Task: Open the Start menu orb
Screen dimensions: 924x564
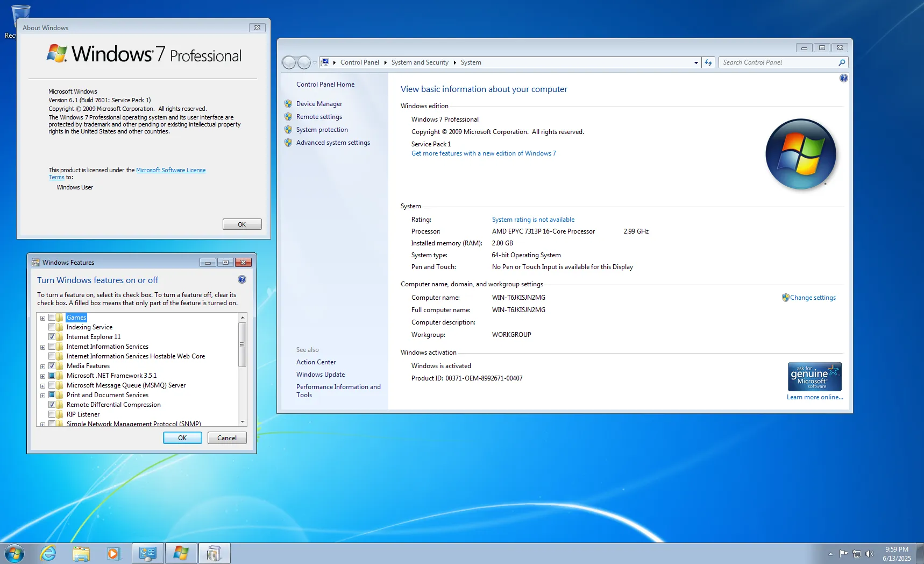Action: click(14, 553)
